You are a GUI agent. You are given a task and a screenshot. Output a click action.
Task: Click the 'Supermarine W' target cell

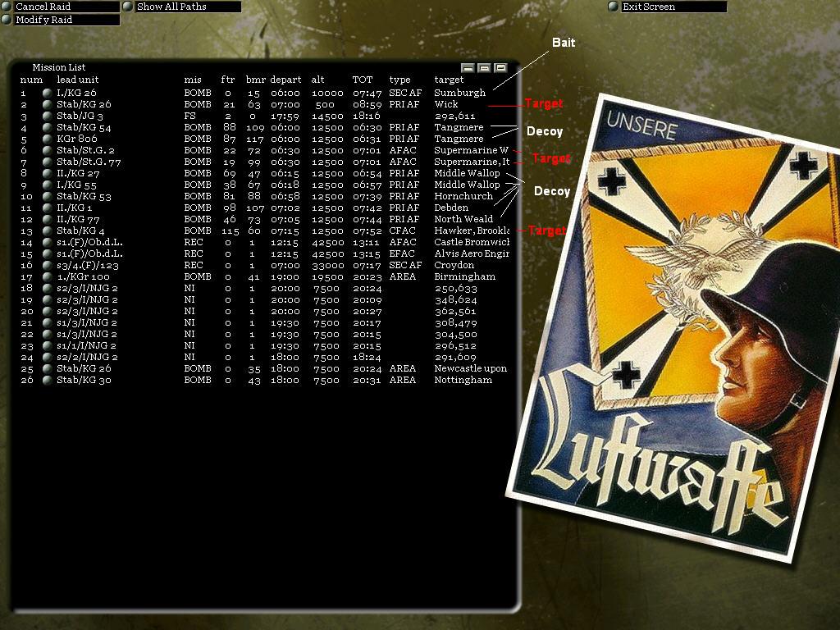[x=471, y=151]
